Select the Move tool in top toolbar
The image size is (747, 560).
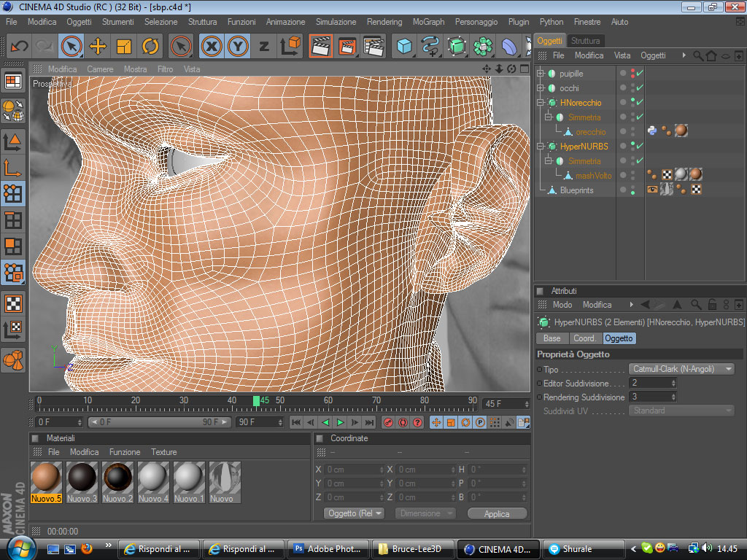click(x=98, y=47)
